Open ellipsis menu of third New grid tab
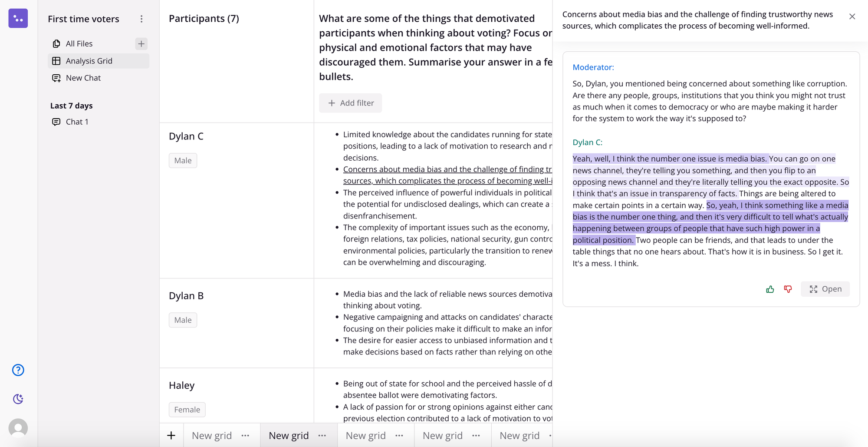 pyautogui.click(x=399, y=435)
